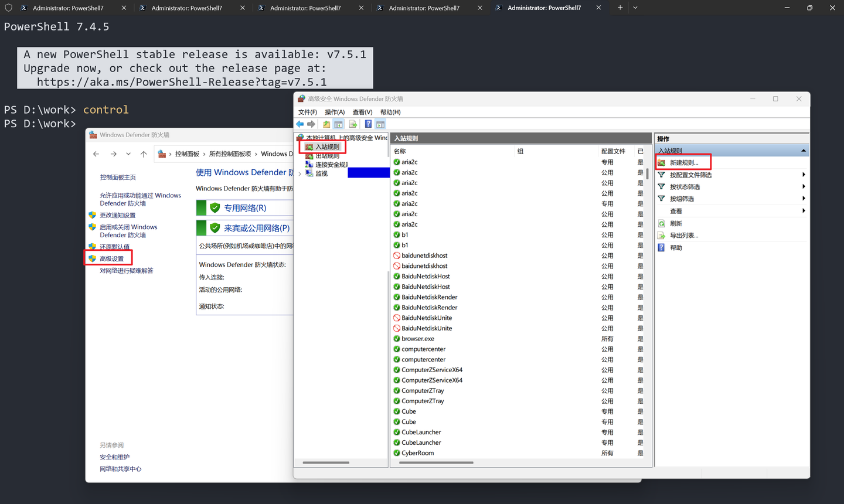Open the 按配置文件筛选 submenu
844x504 pixels.
[690, 175]
